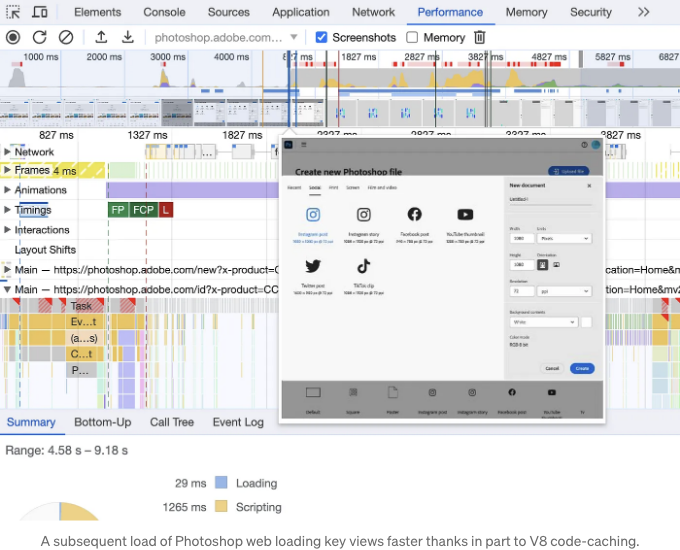
Task: Start recording with the record button
Action: (x=13, y=37)
